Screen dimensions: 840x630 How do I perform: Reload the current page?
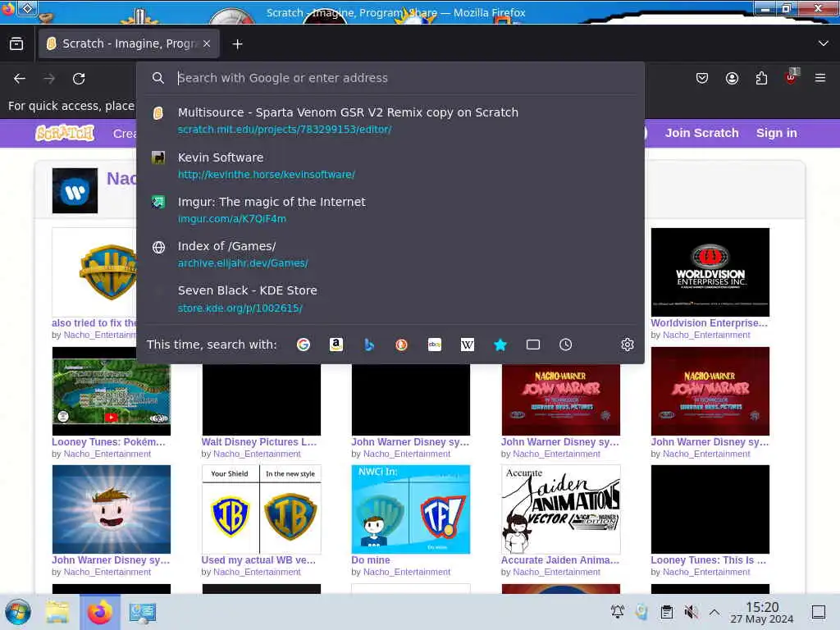tap(79, 79)
